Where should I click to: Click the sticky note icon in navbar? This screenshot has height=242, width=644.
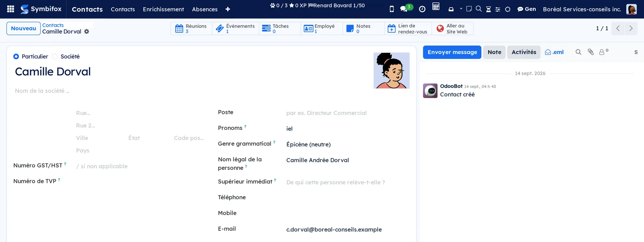point(469,9)
